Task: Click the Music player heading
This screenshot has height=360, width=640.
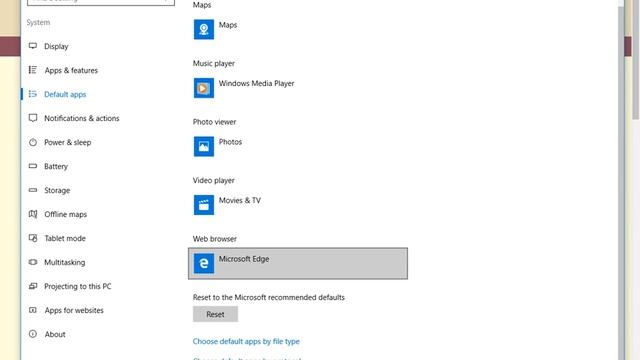Action: 213,63
